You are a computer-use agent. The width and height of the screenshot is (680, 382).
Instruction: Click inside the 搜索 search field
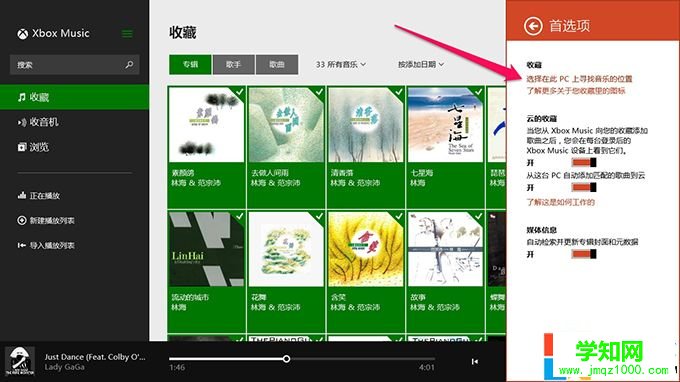[x=74, y=65]
